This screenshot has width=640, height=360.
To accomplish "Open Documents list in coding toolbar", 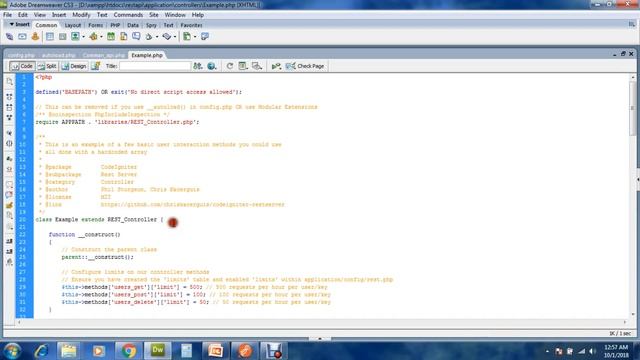I will (x=9, y=82).
